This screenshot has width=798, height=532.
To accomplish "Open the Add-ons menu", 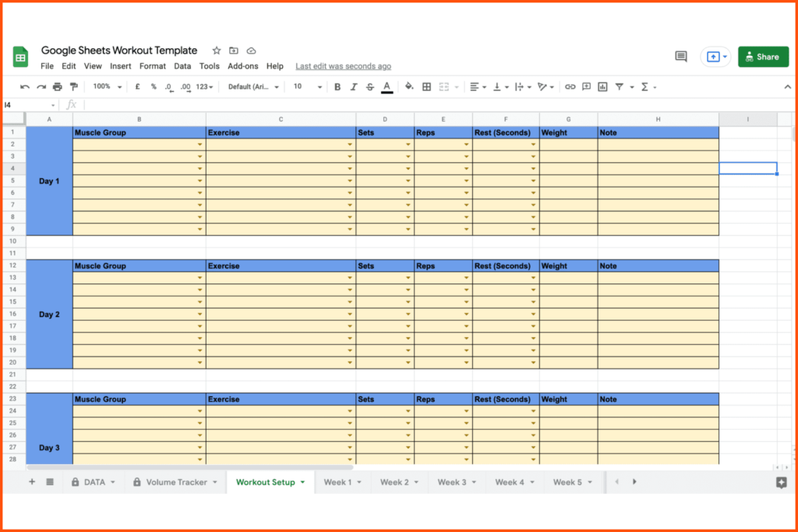I will (x=242, y=66).
